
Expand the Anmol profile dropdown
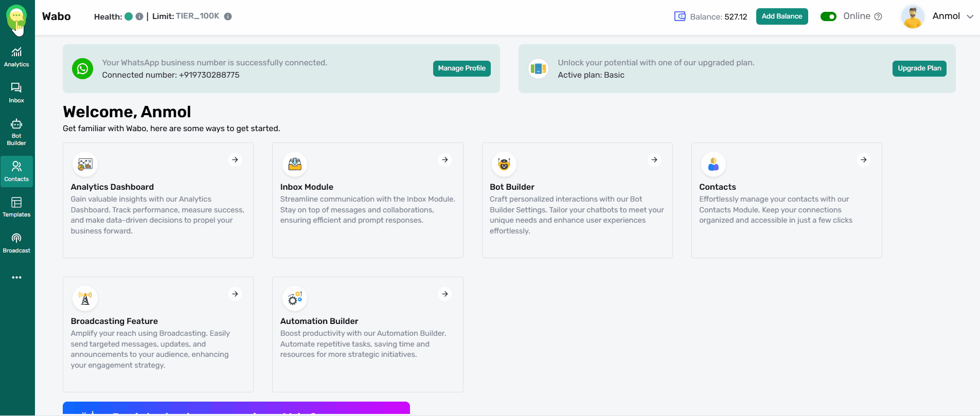pos(970,16)
